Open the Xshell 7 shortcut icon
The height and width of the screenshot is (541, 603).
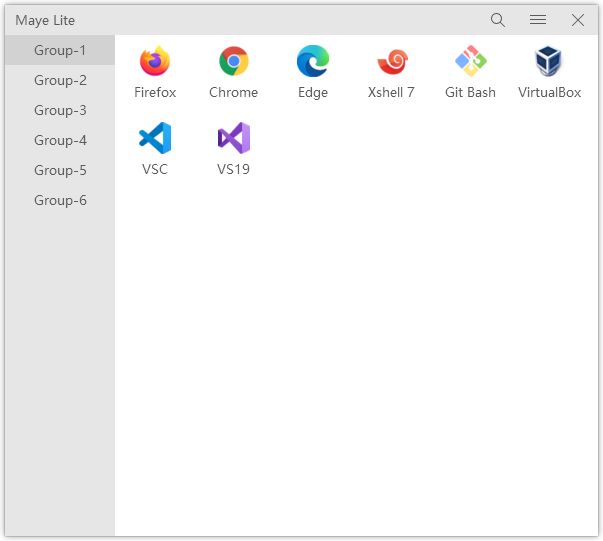click(x=392, y=61)
